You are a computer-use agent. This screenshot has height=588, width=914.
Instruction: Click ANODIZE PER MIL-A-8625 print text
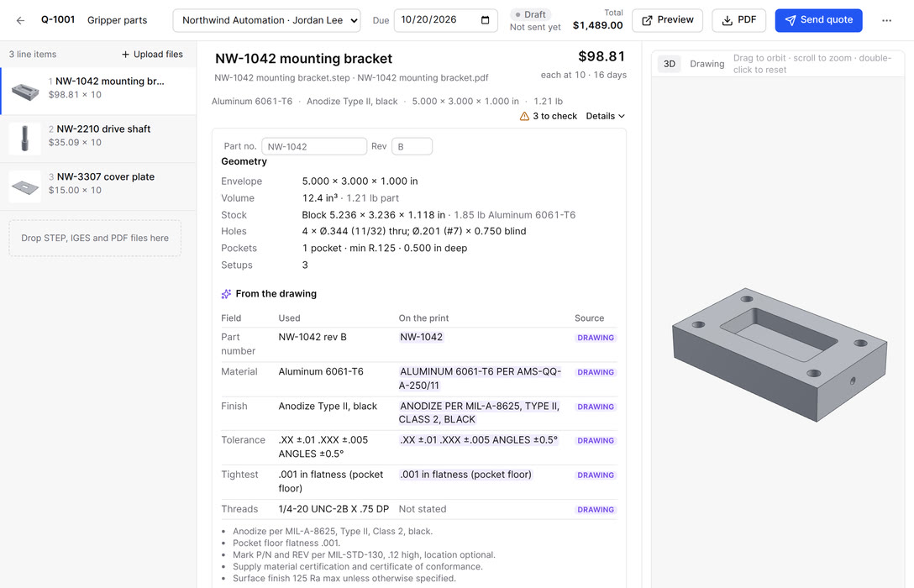(x=479, y=412)
